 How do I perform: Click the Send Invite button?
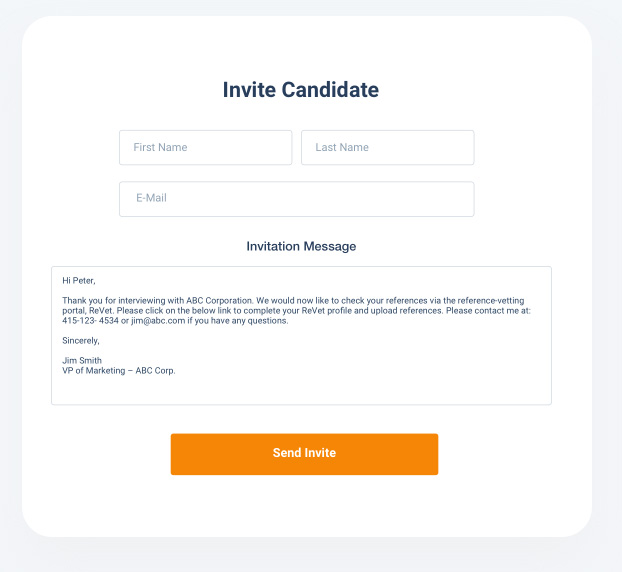point(304,454)
